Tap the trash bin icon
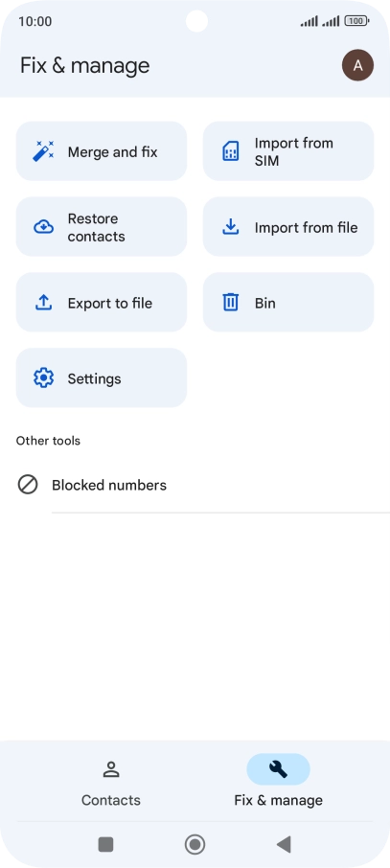This screenshot has width=390, height=868. (x=230, y=302)
